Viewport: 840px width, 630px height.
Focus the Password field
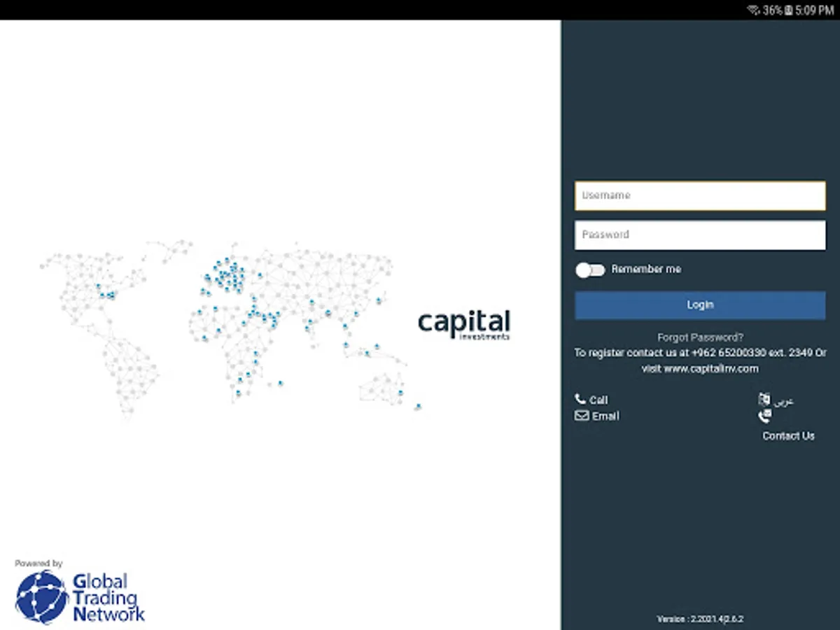coord(699,234)
